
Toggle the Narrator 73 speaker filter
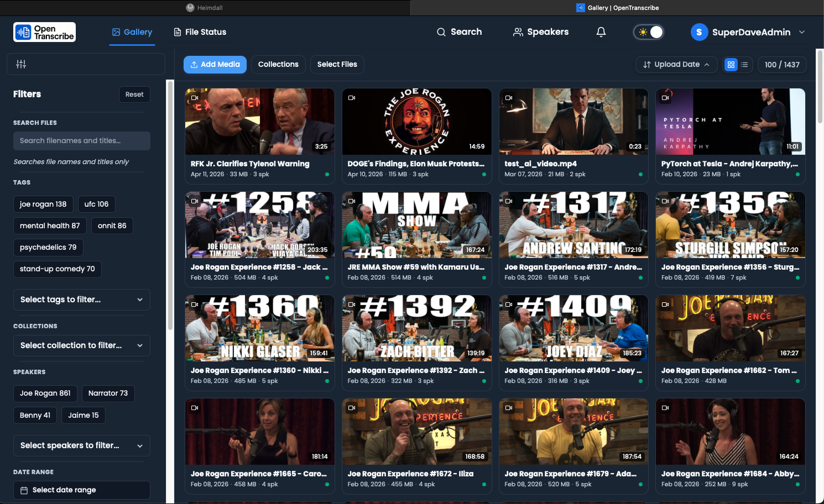[108, 393]
